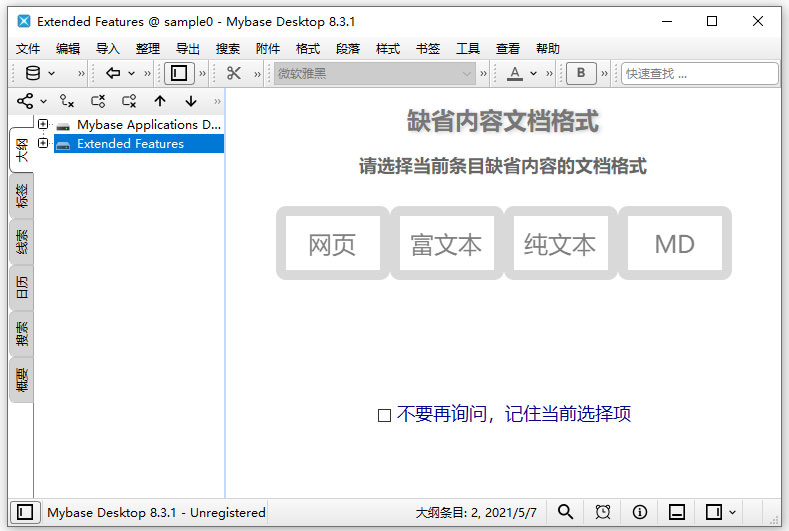Click the status bar search magnifier icon

[565, 512]
